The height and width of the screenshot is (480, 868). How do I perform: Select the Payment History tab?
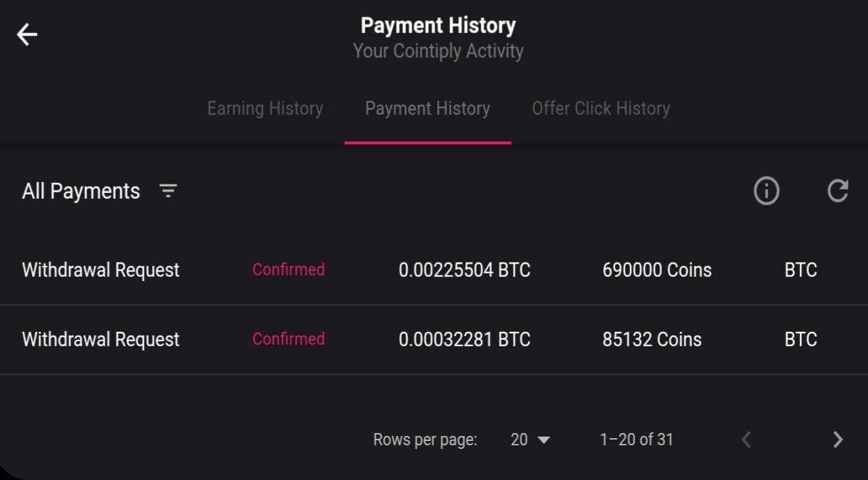427,108
